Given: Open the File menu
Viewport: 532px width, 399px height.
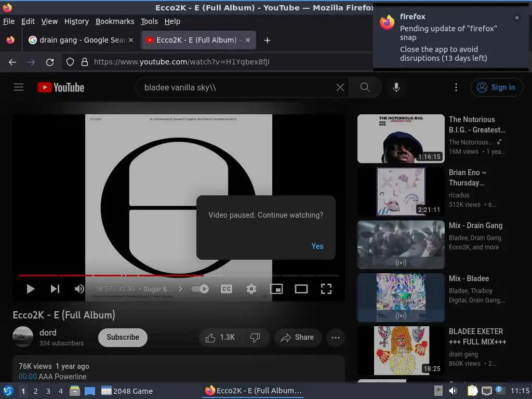Looking at the screenshot, I should 9,21.
